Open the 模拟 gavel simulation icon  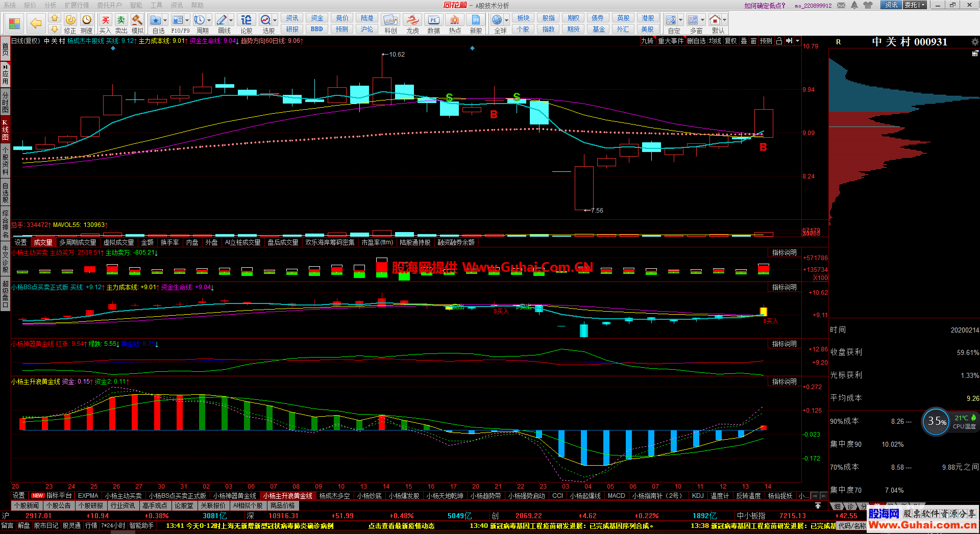tap(137, 20)
